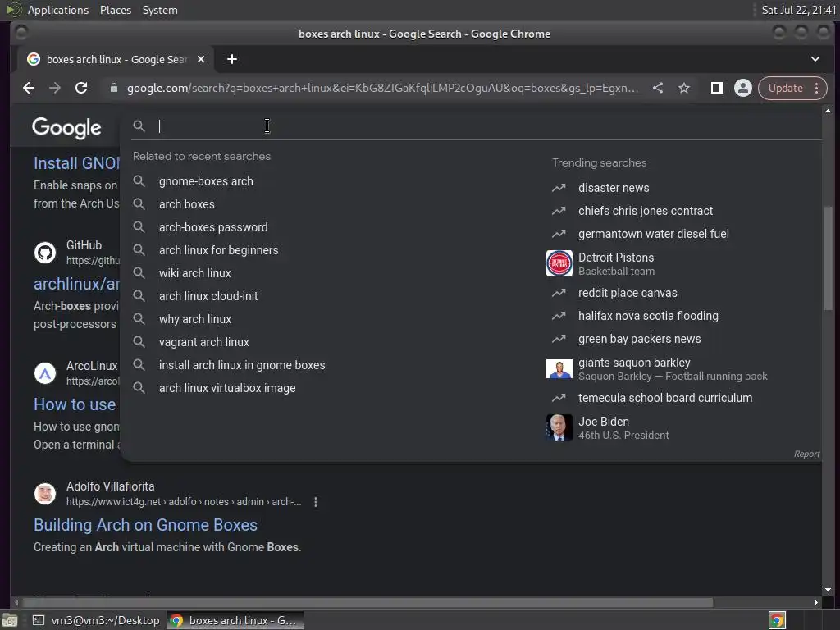Open the Applications menu
The width and height of the screenshot is (840, 630).
click(58, 10)
